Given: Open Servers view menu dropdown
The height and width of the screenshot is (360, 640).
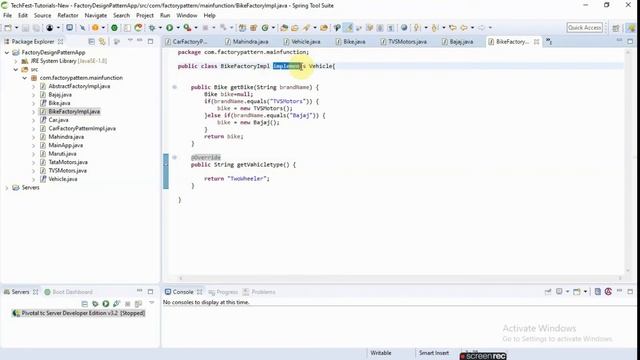Looking at the screenshot, I should (151, 303).
